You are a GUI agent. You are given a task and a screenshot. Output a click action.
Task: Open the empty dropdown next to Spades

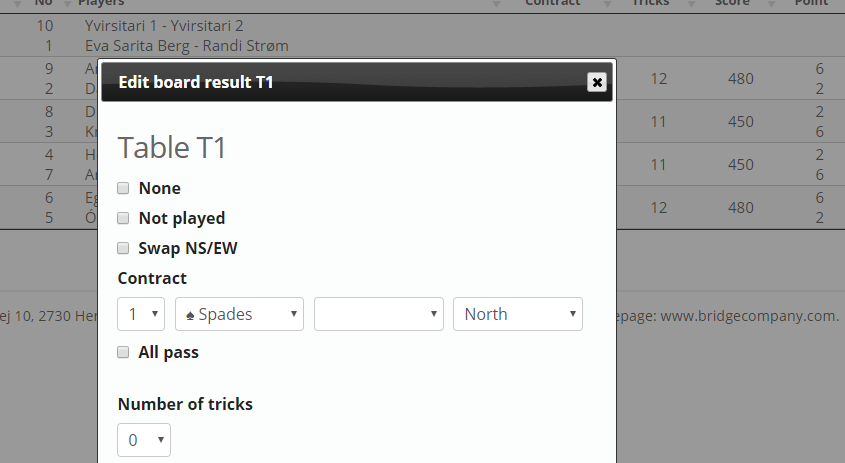378,314
